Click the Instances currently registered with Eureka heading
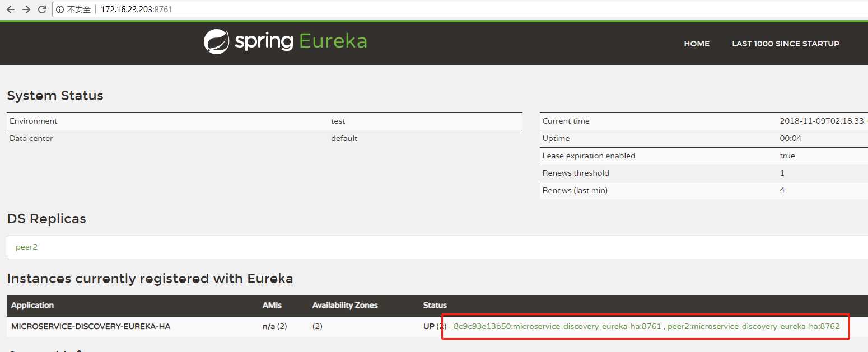 click(150, 279)
